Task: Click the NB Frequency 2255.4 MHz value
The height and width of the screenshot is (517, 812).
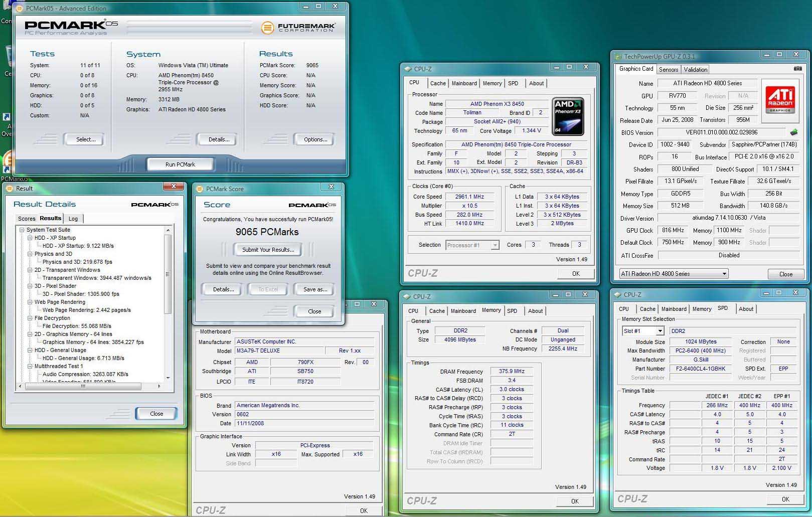Action: point(563,349)
